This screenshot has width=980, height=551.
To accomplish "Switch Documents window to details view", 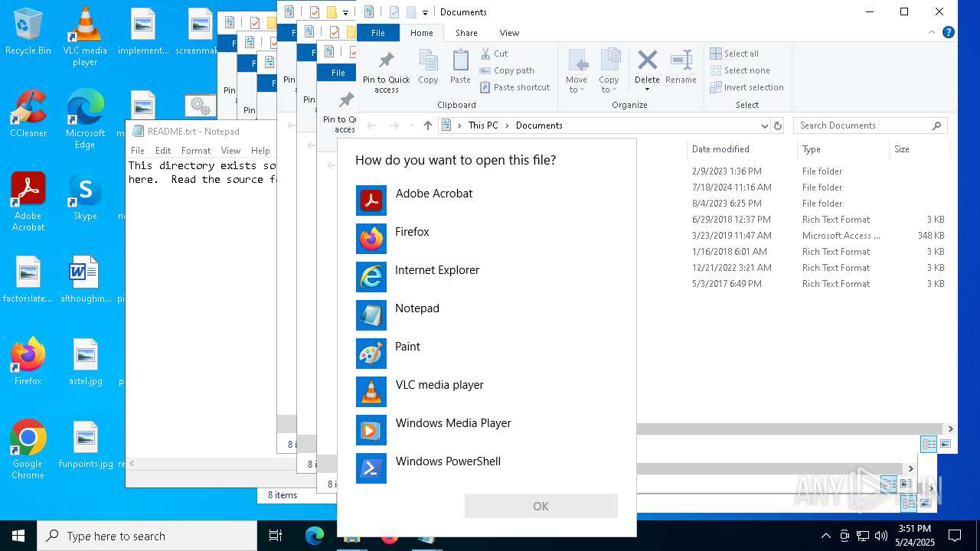I will tap(929, 444).
